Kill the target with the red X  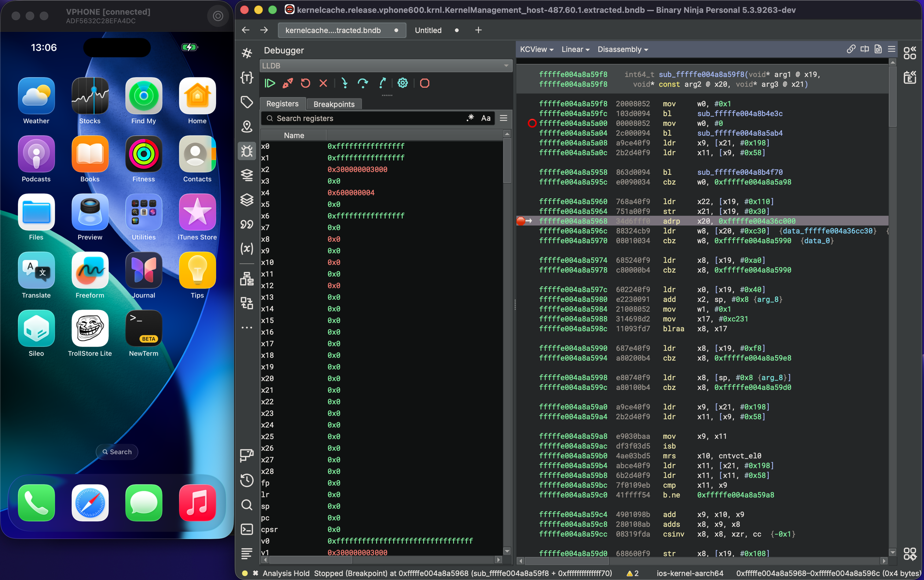(323, 83)
